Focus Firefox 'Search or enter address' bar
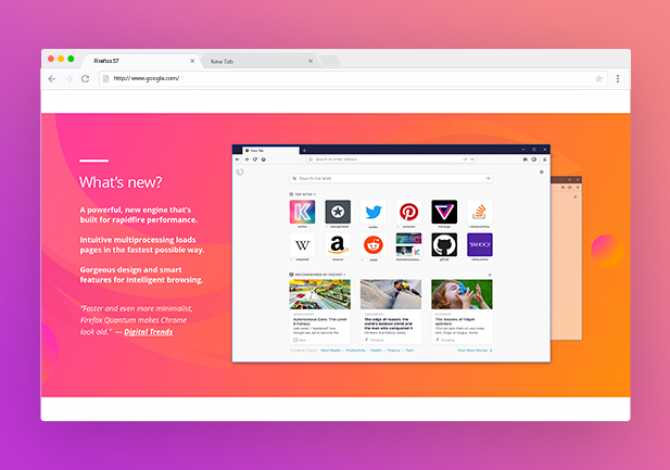Image resolution: width=670 pixels, height=470 pixels. [391, 159]
